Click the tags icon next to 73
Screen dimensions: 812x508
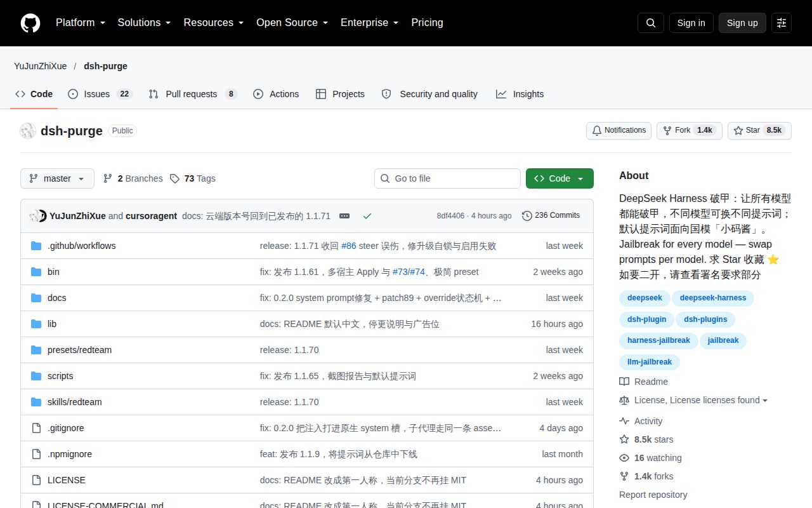coord(174,178)
